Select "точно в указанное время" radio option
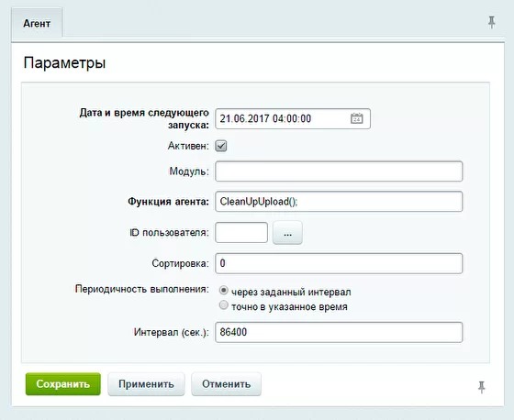Image resolution: width=514 pixels, height=420 pixels. point(224,305)
